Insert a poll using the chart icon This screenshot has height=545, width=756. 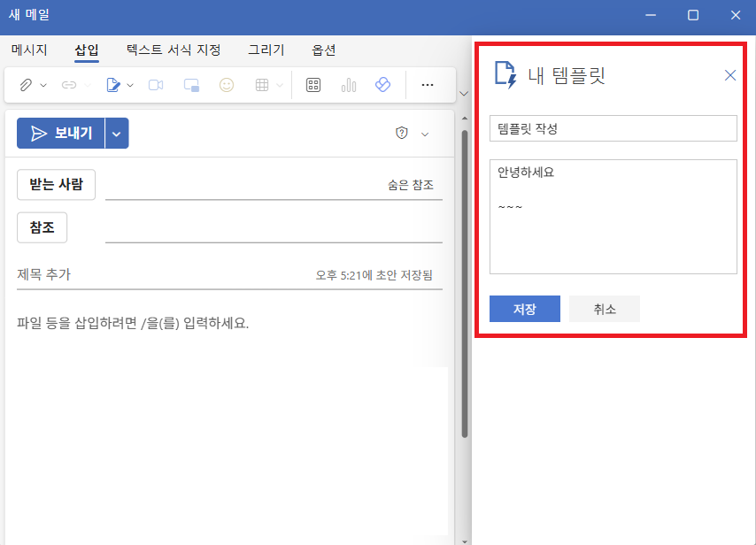(348, 84)
